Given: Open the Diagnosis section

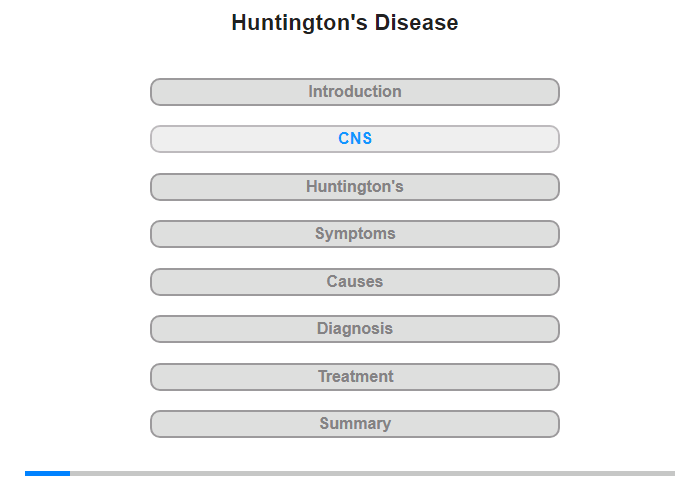Looking at the screenshot, I should [x=354, y=329].
